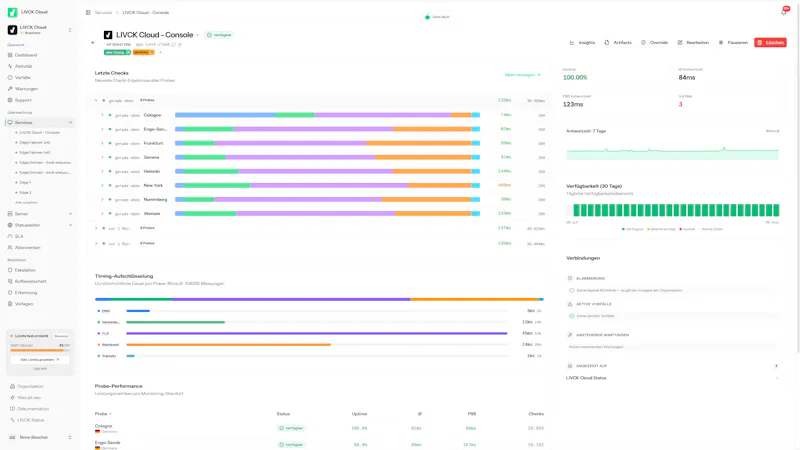
Task: Open Vorlagen in sidebar
Action: [x=40, y=304]
